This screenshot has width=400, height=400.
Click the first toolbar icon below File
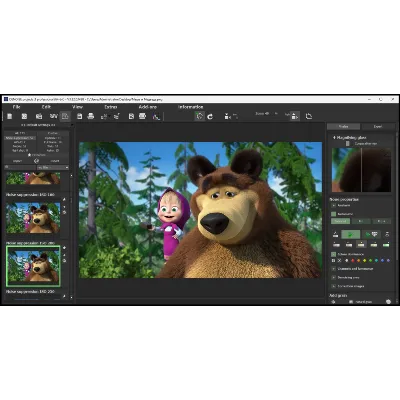pyautogui.click(x=10, y=116)
